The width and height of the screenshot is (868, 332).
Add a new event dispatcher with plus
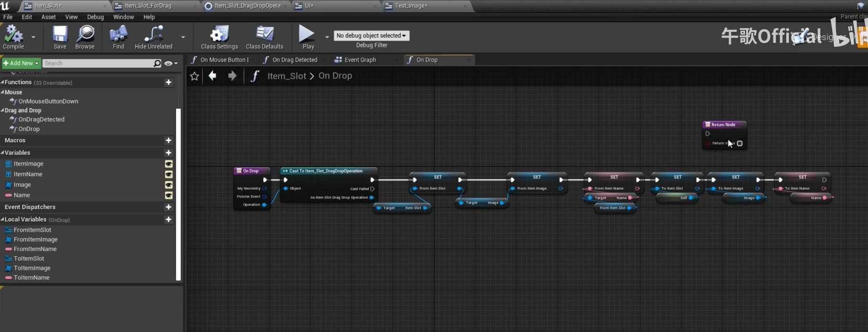[168, 207]
